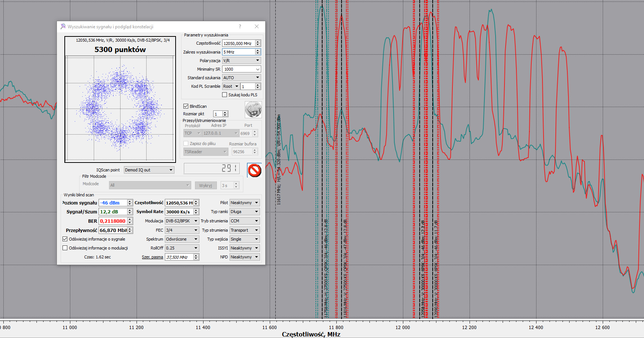Screen dimensions: 644x338
Task: Toggle the BlindScan checkbox
Action: 186,106
